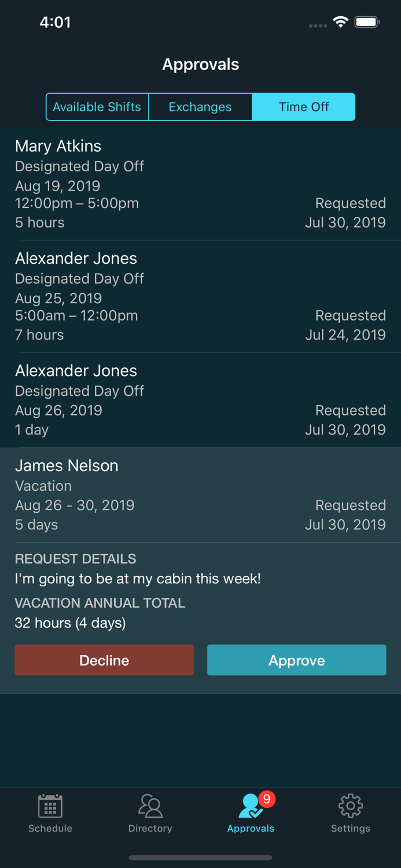Collapse James Nelson's request details
The height and width of the screenshot is (868, 401).
point(200,495)
